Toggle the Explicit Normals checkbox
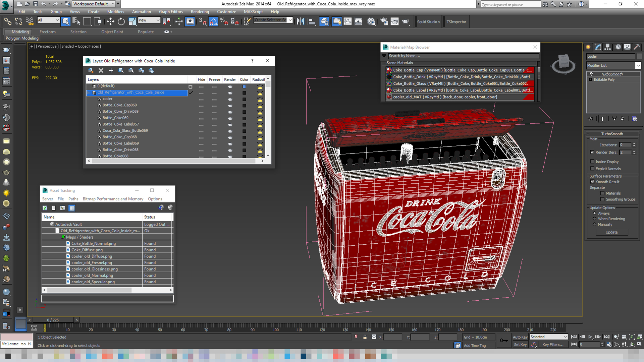The image size is (644, 362). tap(592, 169)
